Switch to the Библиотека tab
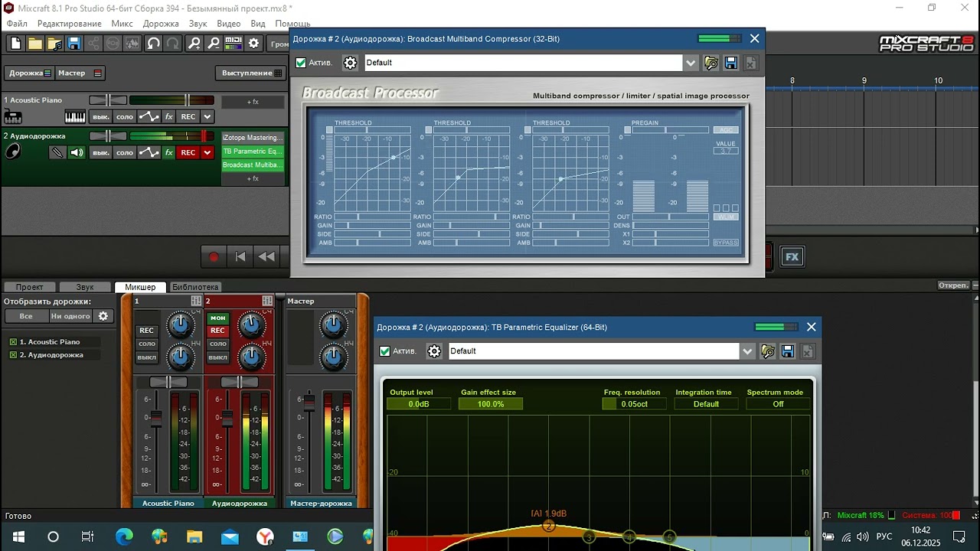 195,287
